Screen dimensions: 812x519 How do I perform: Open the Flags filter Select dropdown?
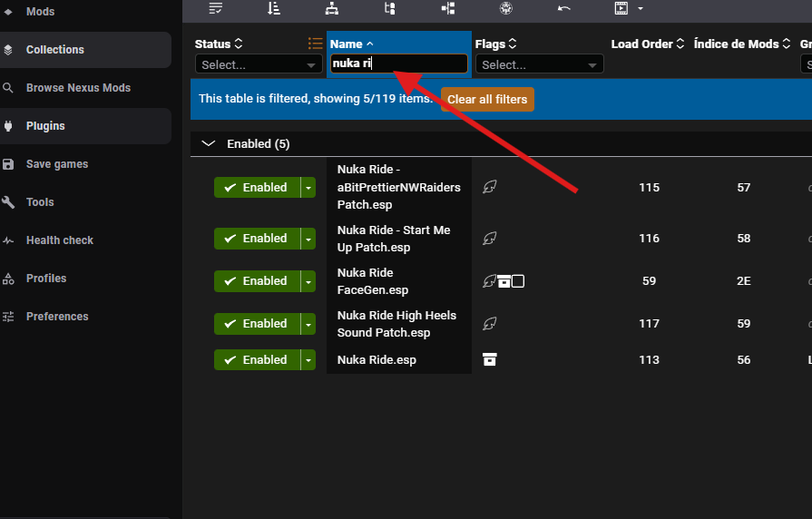click(539, 64)
